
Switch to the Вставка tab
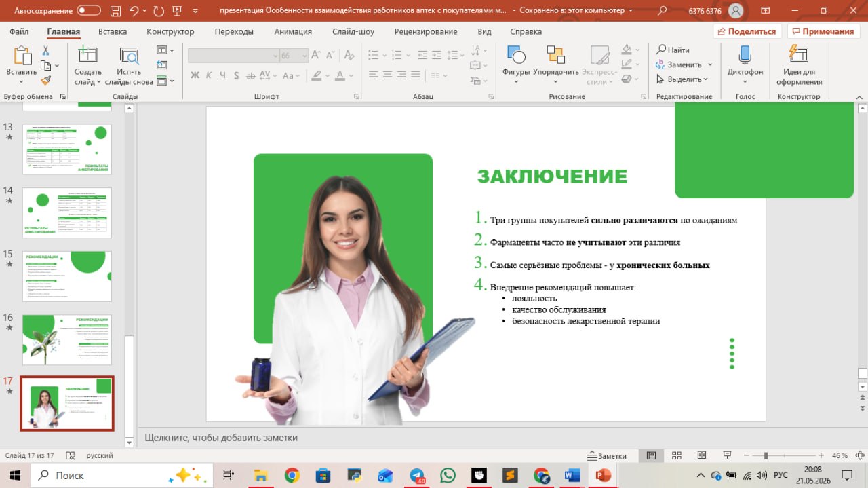pyautogui.click(x=113, y=31)
